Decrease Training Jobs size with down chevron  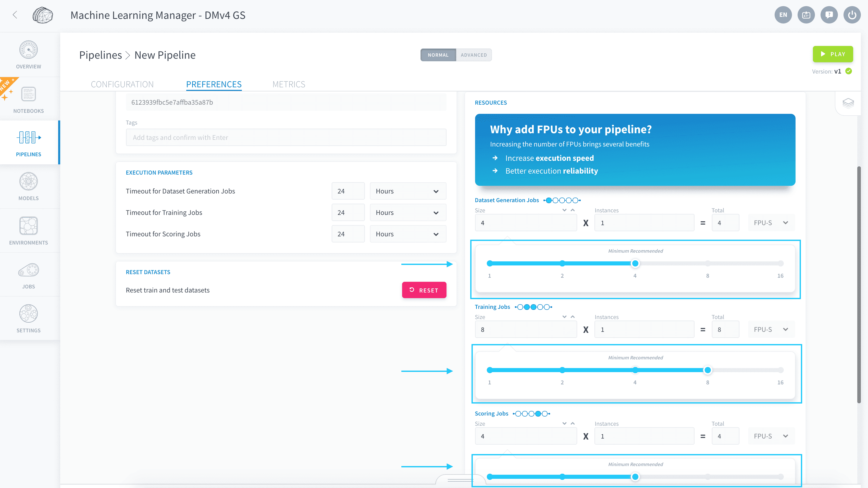coord(564,317)
